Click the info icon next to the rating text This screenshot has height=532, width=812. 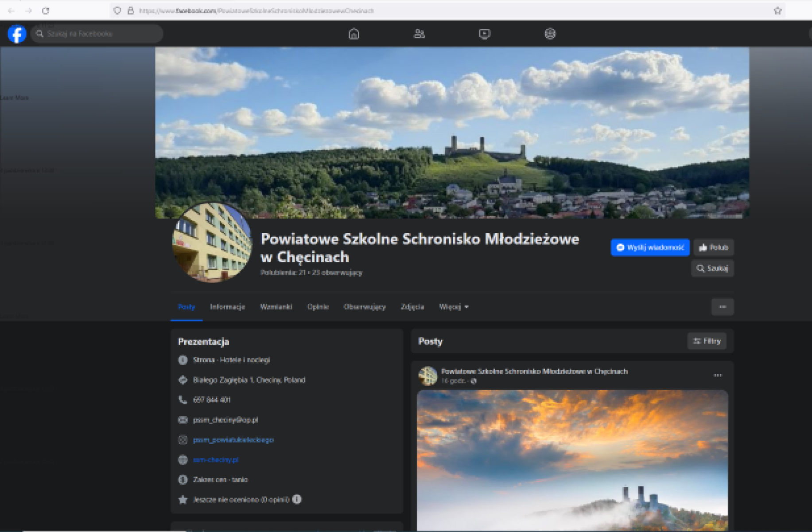297,499
